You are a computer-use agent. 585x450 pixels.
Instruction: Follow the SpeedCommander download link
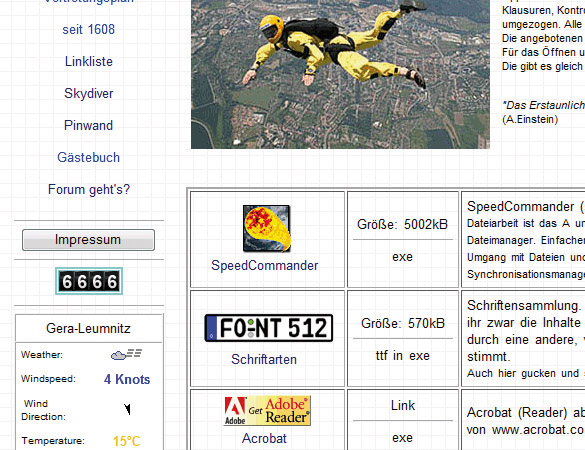click(265, 266)
